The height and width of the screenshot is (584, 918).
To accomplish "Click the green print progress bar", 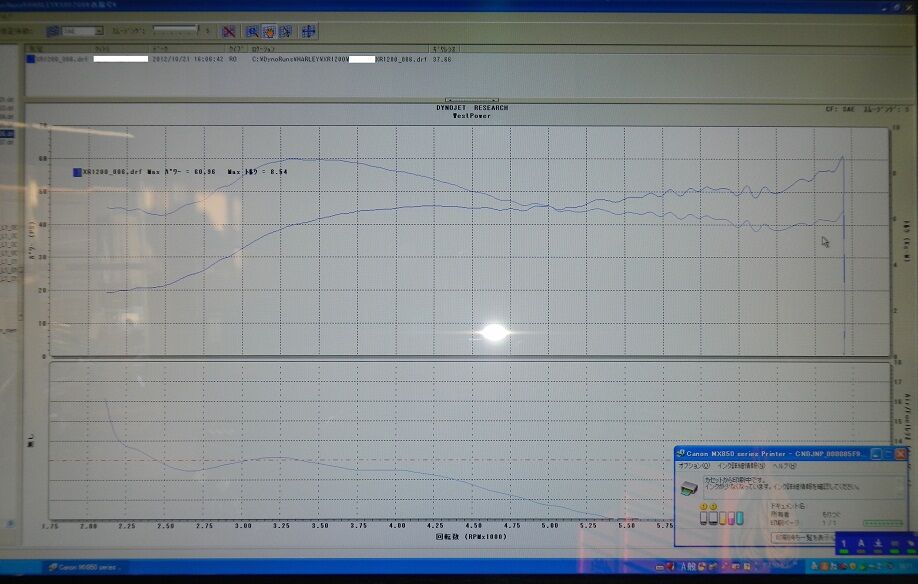I will (x=883, y=523).
